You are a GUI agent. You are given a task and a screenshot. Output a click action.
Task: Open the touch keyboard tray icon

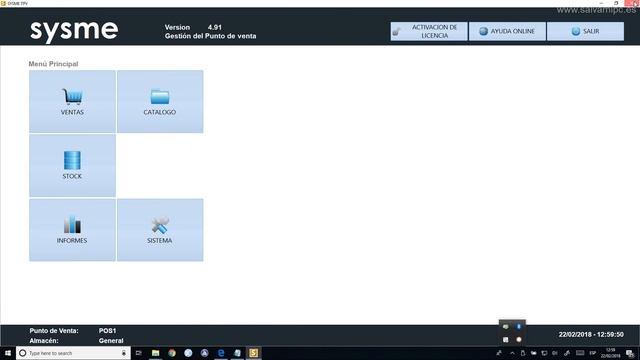click(580, 353)
